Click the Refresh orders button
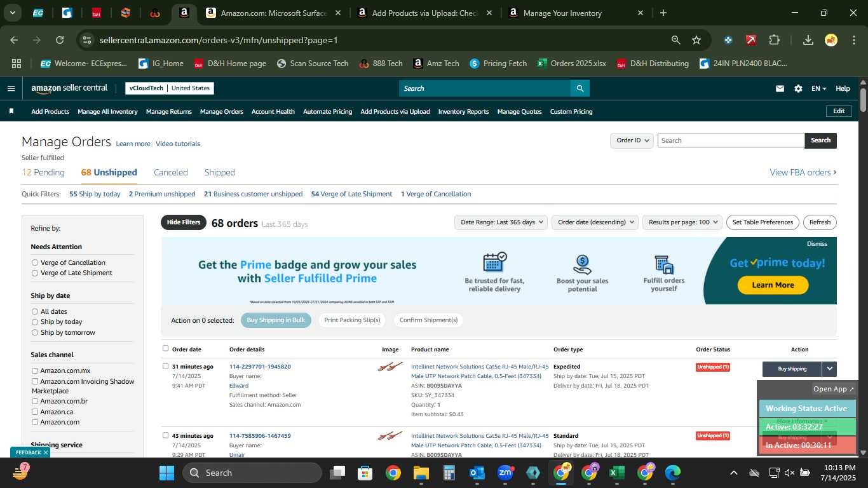 coord(820,222)
